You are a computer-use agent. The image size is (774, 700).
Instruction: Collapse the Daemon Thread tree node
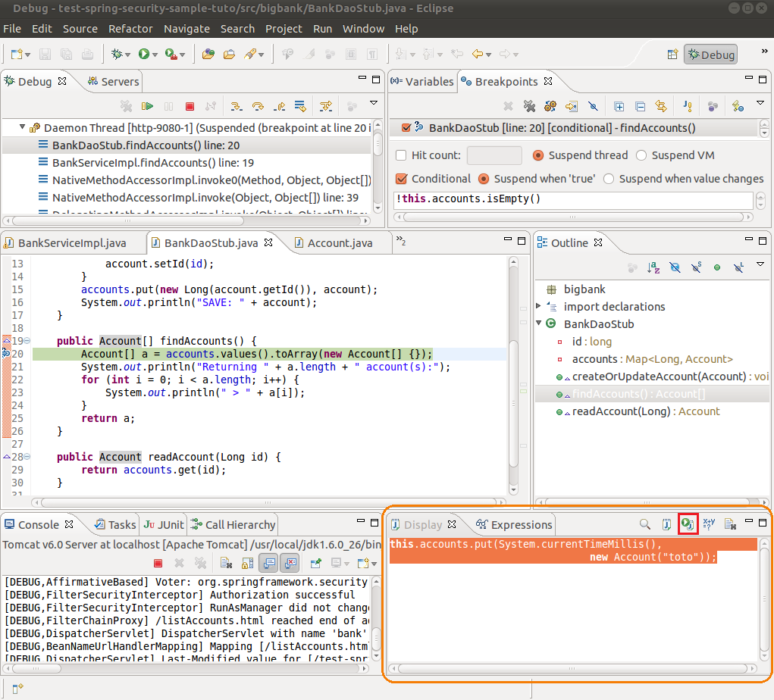pos(22,128)
